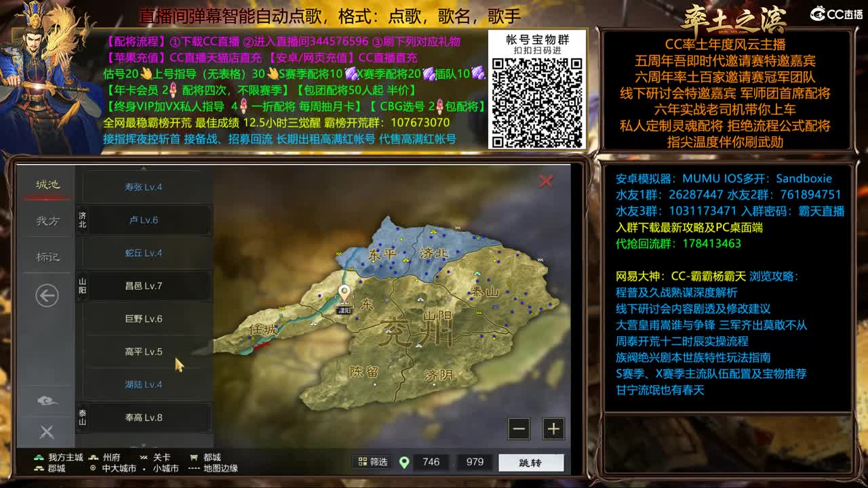Click the 东平 region on the map
868x488 pixels.
coord(382,256)
